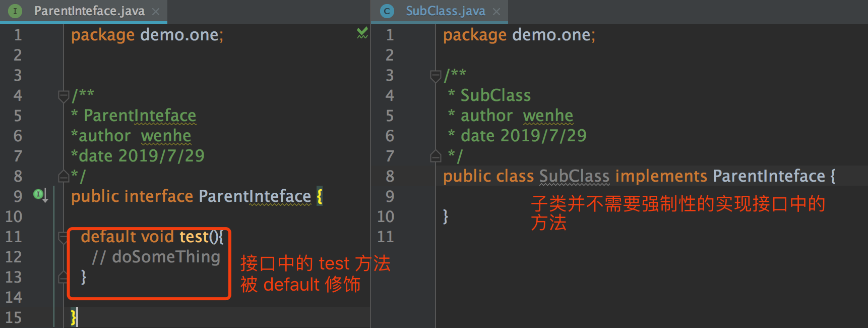Click the SubClass name in class declaration

pos(574,176)
